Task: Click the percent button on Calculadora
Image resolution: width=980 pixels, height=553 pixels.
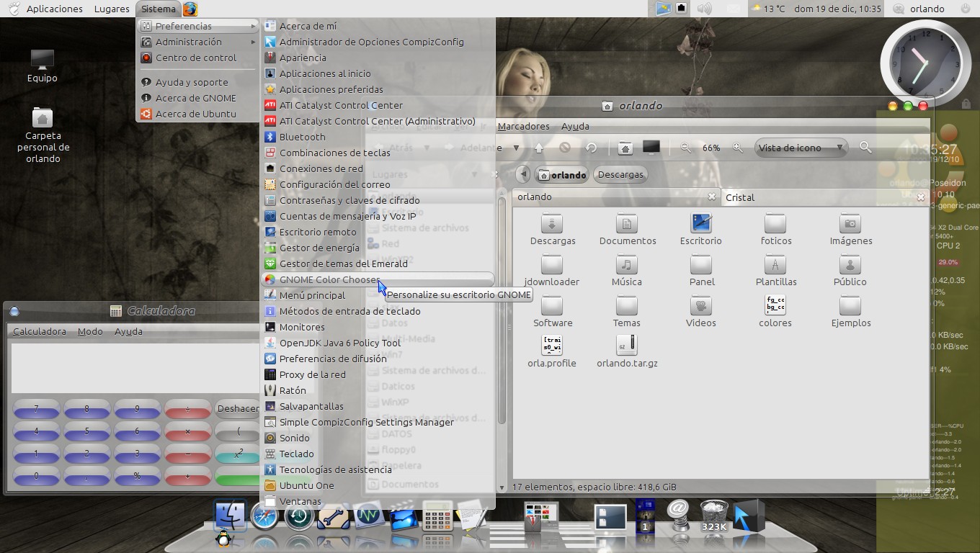Action: coord(137,476)
